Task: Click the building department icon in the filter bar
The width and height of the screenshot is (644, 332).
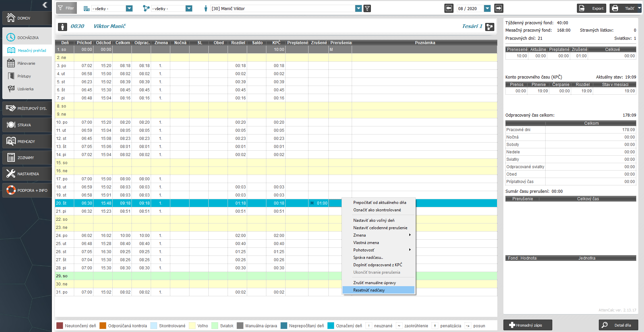Action: tap(87, 8)
